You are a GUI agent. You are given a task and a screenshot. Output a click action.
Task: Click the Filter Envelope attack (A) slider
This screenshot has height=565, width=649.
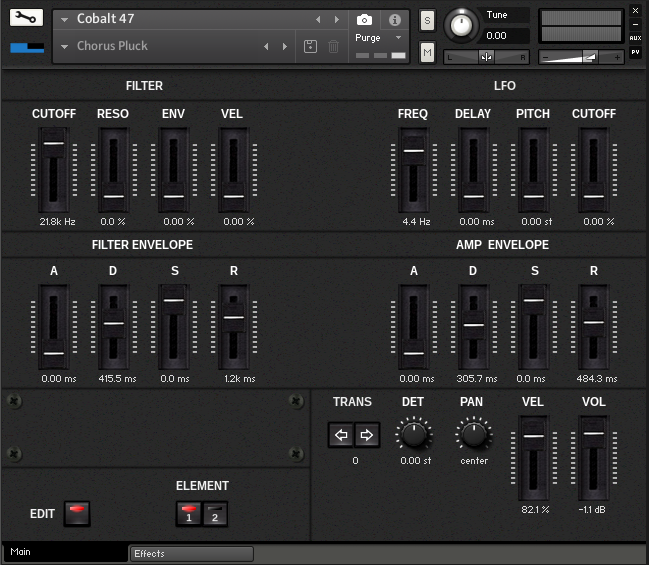pos(54,327)
